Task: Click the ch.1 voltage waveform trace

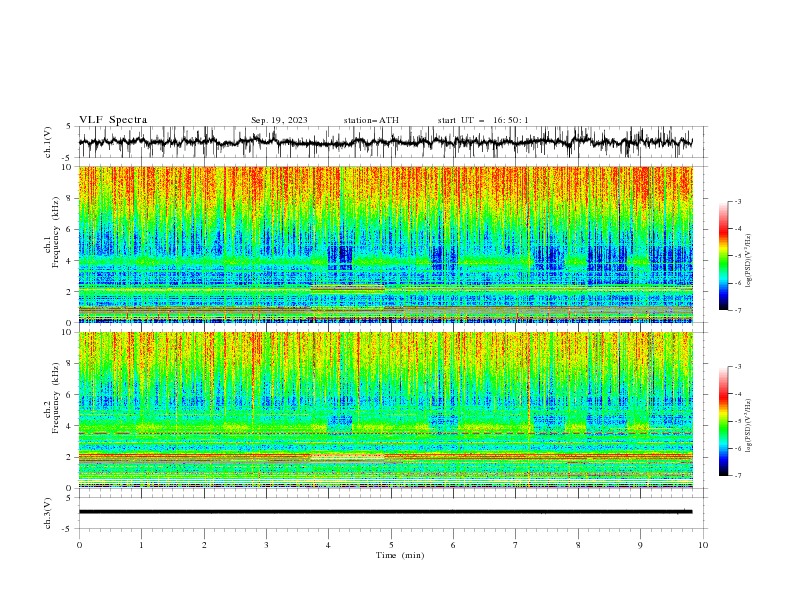Action: [x=385, y=142]
